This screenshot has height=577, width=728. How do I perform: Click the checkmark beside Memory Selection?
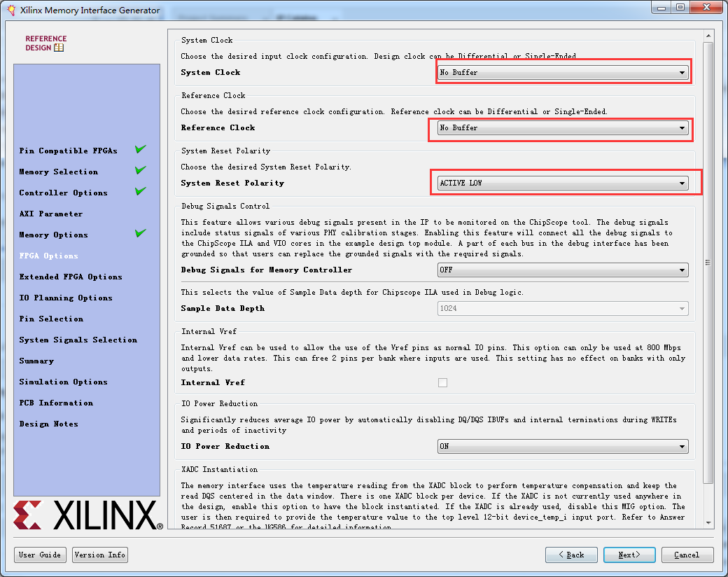(141, 170)
